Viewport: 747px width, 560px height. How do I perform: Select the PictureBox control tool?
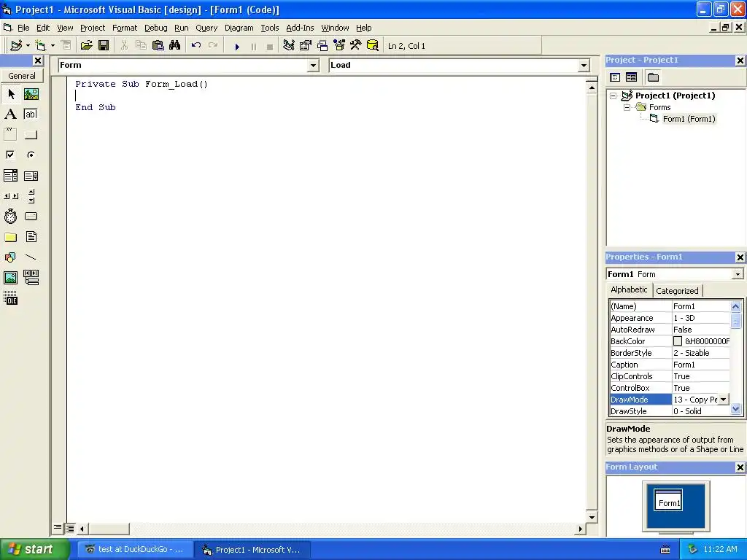coord(31,94)
